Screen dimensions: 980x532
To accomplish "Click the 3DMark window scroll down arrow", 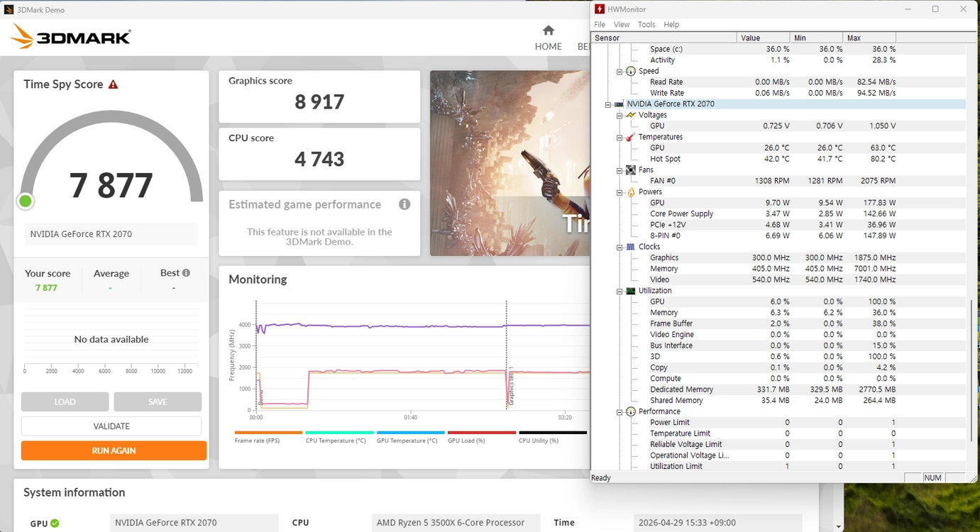I will (839, 526).
